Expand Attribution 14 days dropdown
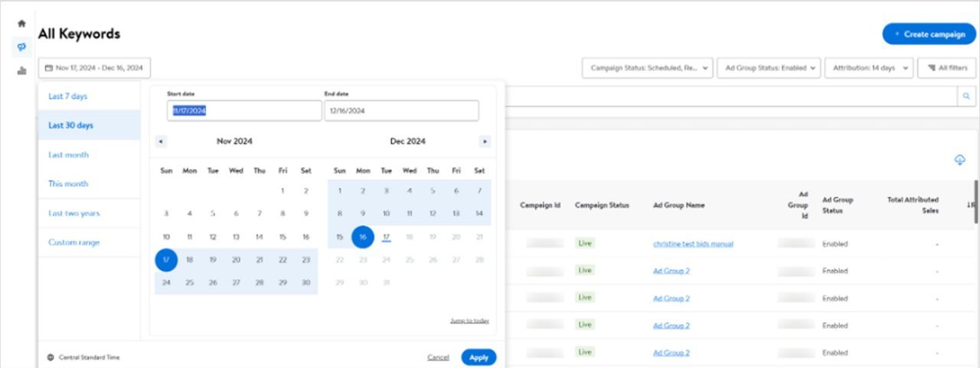 point(869,68)
